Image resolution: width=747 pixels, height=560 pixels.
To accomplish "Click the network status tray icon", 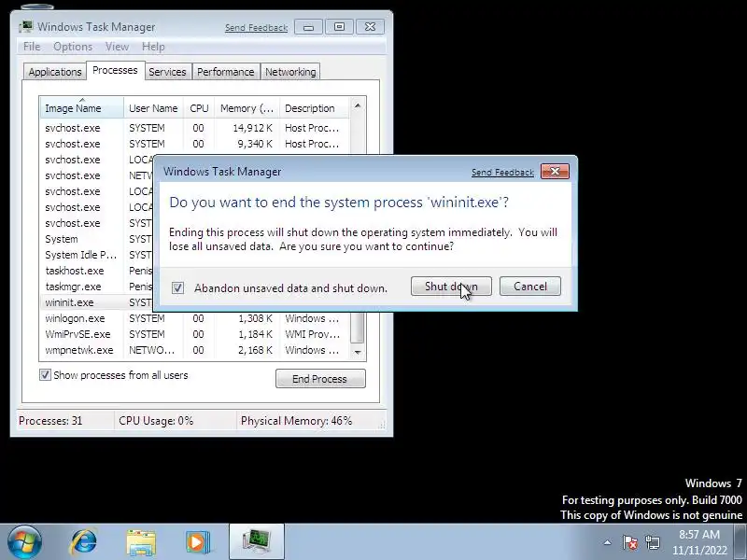I will [x=653, y=542].
